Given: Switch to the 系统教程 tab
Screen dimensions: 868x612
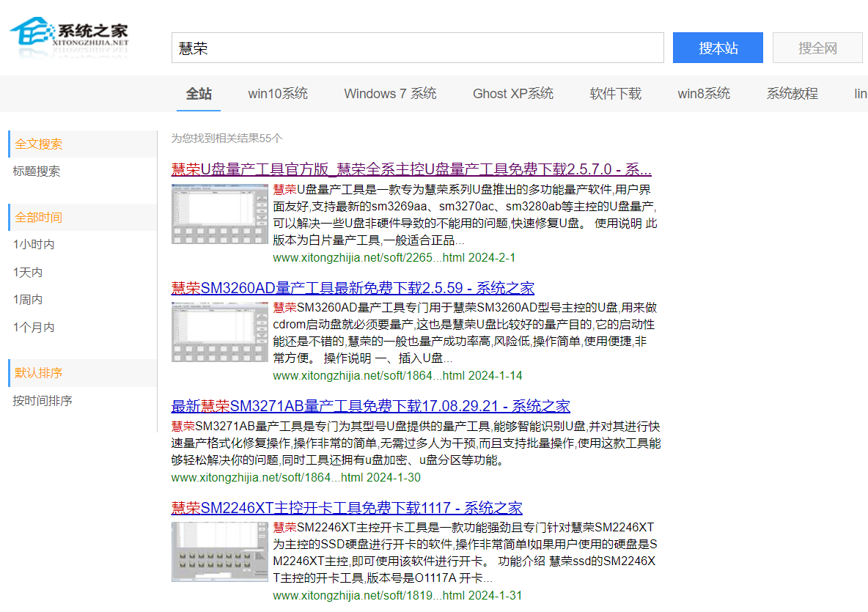Looking at the screenshot, I should click(792, 94).
